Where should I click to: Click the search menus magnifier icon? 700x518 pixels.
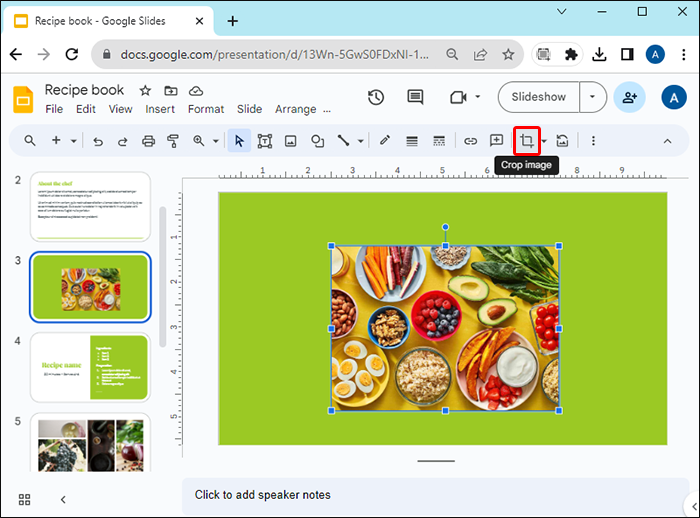29,141
